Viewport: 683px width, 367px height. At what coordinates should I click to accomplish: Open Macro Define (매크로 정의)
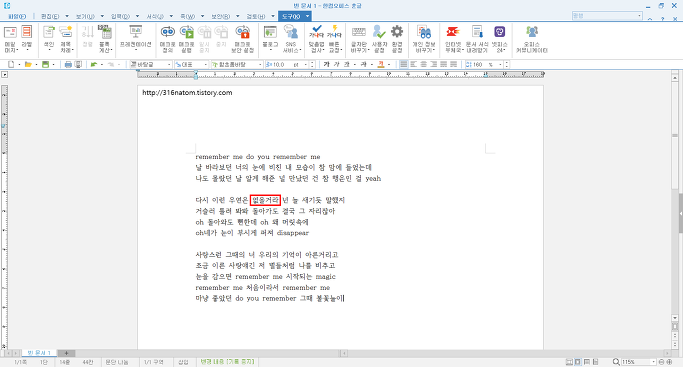pos(168,39)
